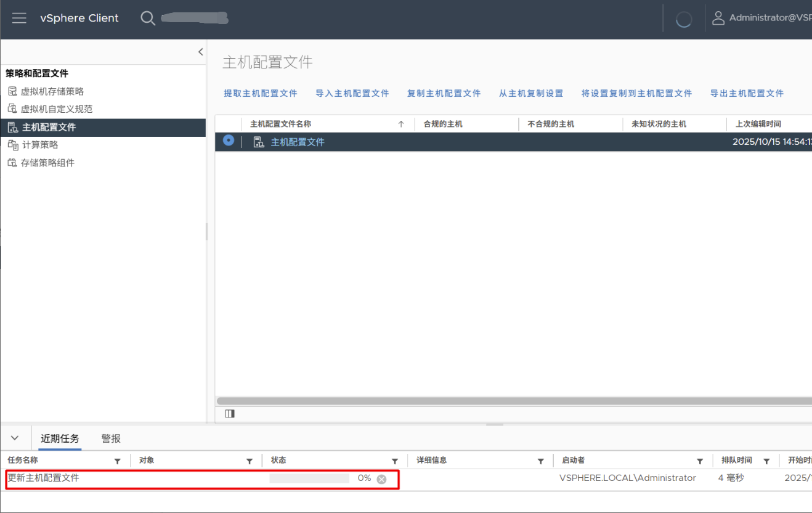Click the 2025/10/15 edit time cell
812x513 pixels.
point(772,142)
